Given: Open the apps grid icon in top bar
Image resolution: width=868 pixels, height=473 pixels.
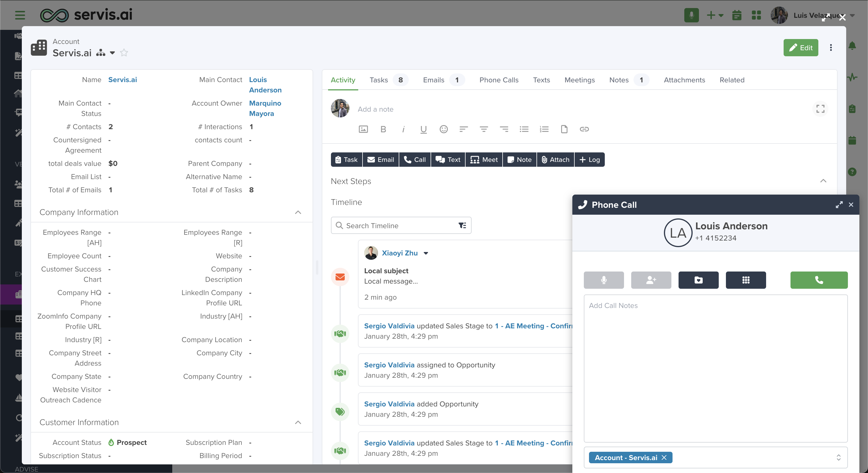Looking at the screenshot, I should coord(756,15).
